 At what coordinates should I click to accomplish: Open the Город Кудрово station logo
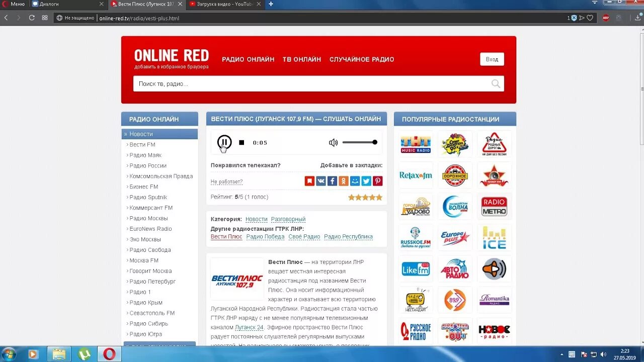pos(416,207)
